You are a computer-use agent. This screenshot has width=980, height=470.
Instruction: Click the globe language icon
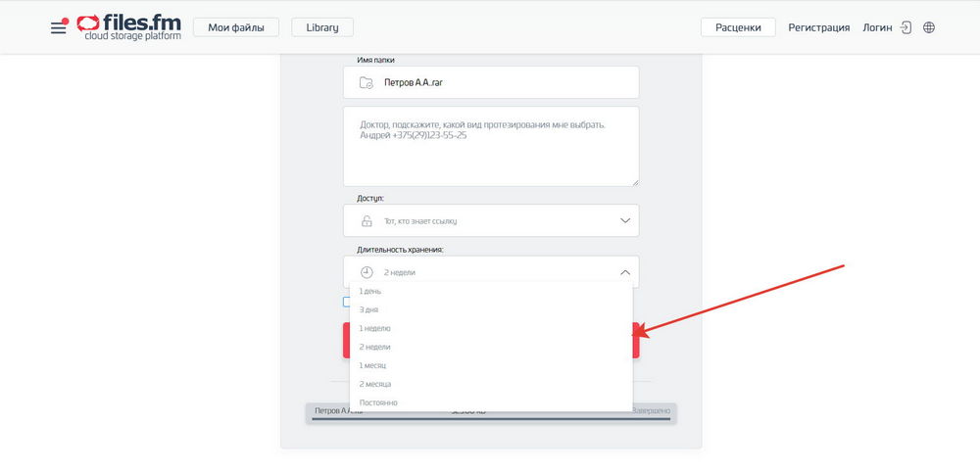point(929,27)
